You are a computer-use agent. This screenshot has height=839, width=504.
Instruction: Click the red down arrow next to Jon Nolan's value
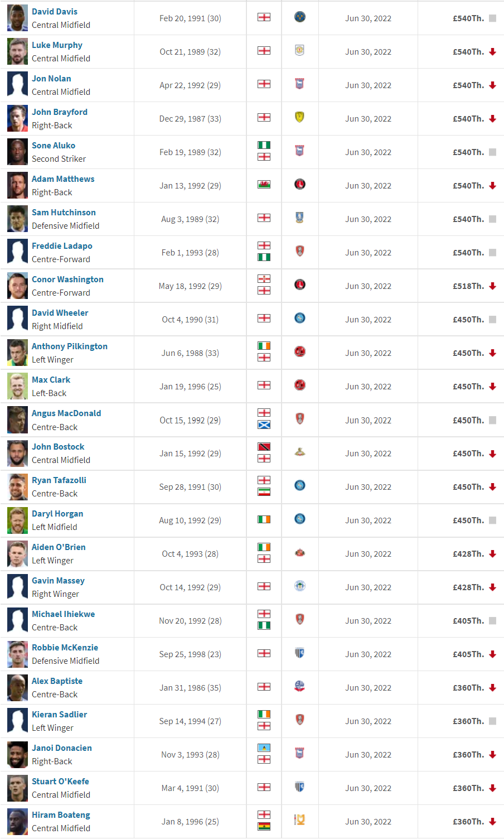(x=492, y=85)
